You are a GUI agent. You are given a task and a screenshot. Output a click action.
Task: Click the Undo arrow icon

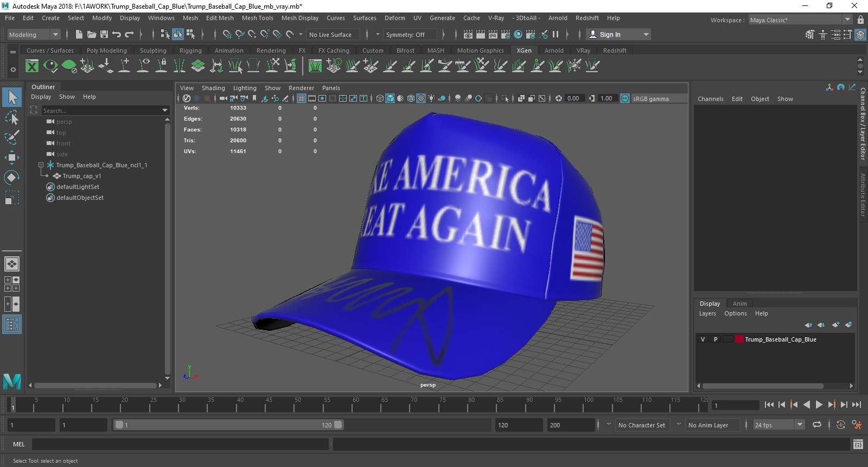tap(117, 34)
